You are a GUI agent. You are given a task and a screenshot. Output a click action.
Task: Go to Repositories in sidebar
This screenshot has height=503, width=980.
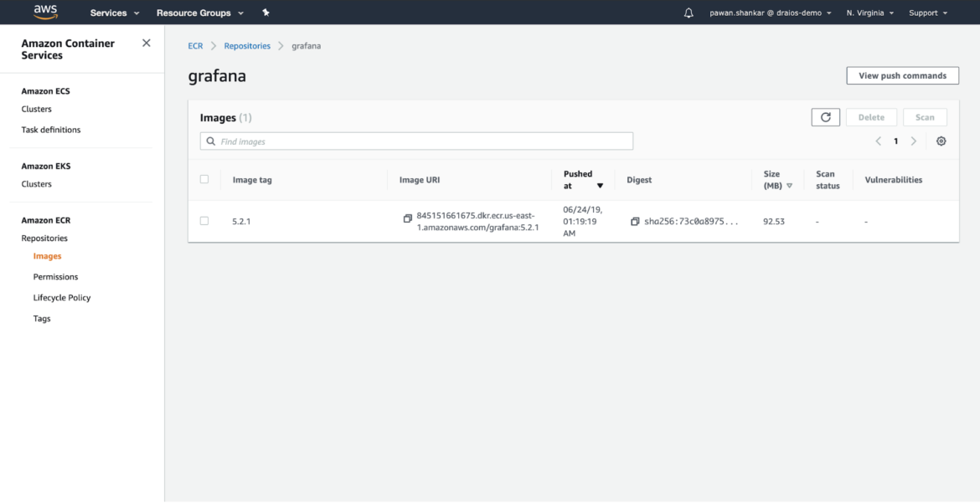click(x=44, y=238)
